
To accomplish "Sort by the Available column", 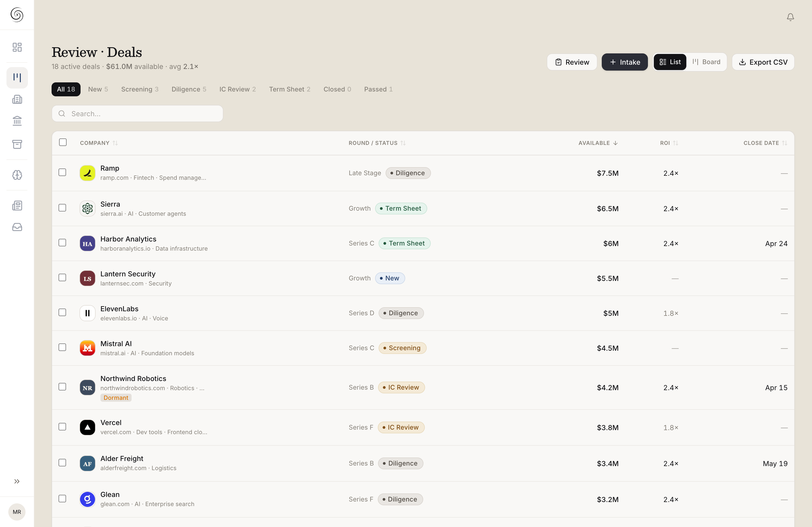I will click(598, 143).
